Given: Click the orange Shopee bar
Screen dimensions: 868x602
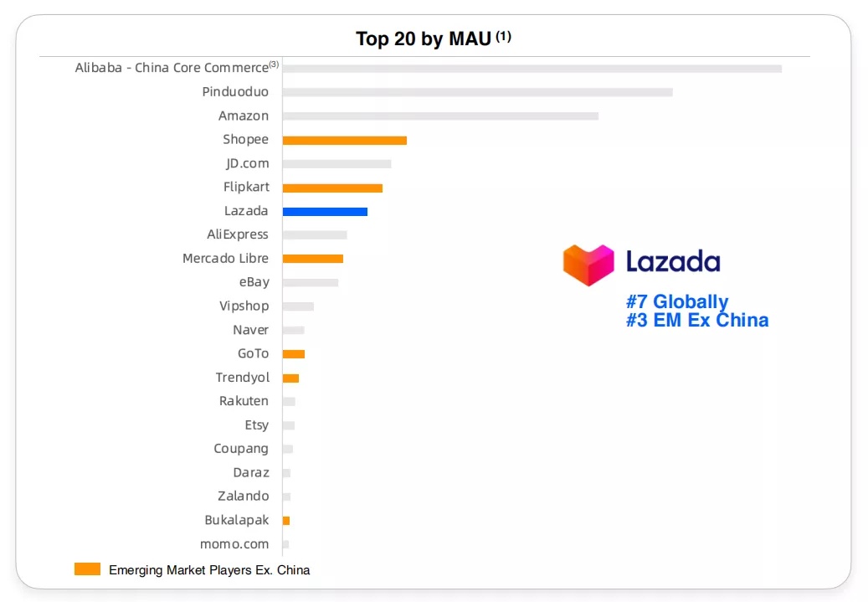Looking at the screenshot, I should pos(345,140).
